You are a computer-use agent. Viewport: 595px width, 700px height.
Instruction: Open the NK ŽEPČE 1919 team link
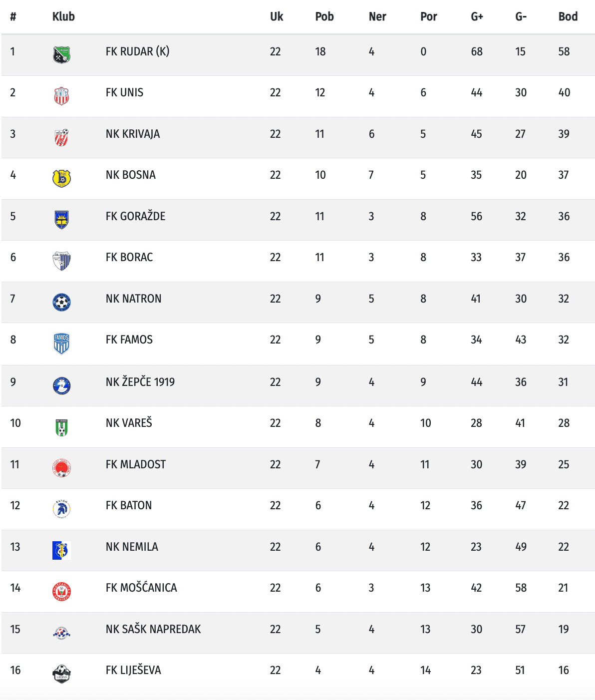pos(140,382)
